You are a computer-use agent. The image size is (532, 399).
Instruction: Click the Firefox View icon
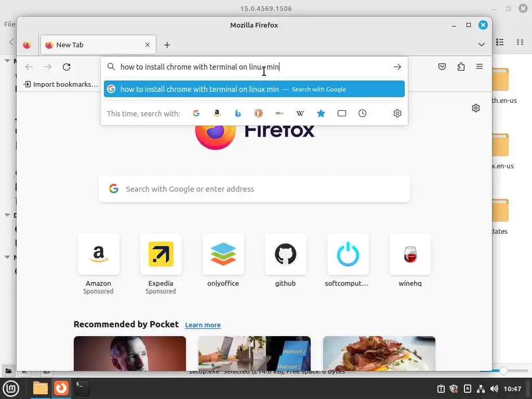click(27, 45)
